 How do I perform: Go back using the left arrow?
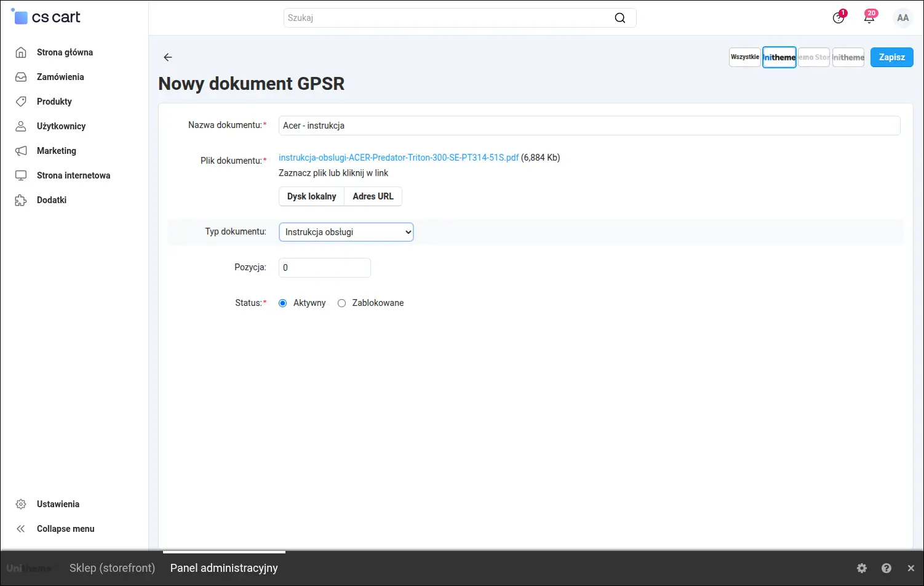[x=168, y=57]
